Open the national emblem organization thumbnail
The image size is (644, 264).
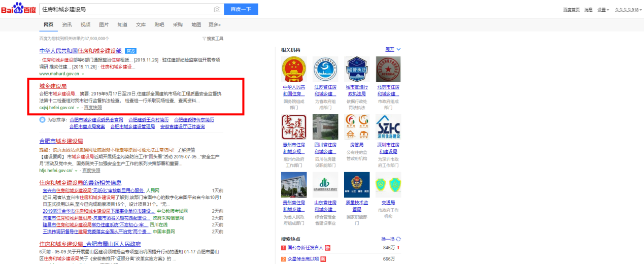[293, 69]
